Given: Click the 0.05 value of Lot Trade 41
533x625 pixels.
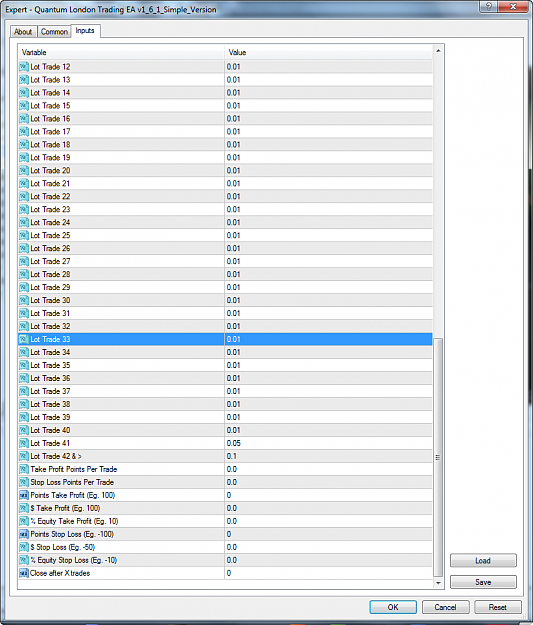Looking at the screenshot, I should [234, 443].
